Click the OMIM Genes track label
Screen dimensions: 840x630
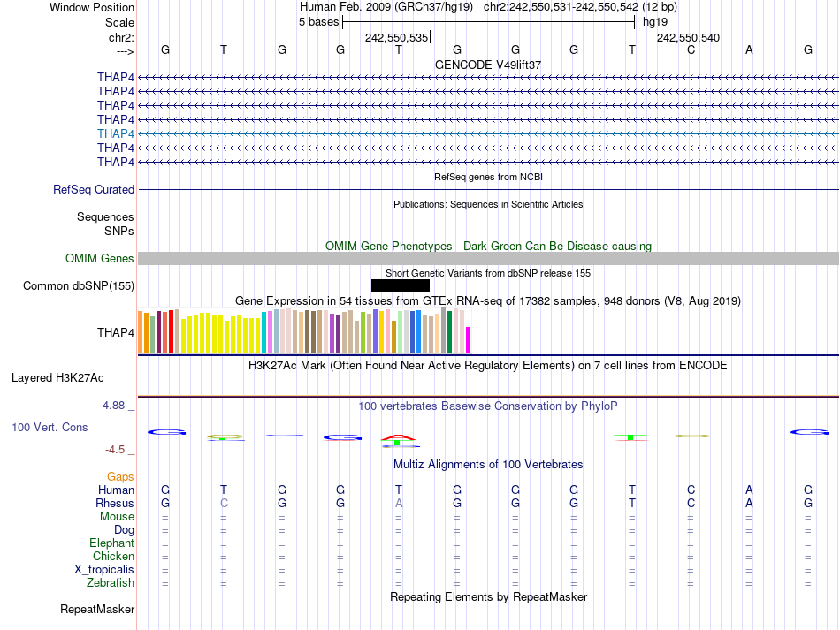[x=100, y=259]
